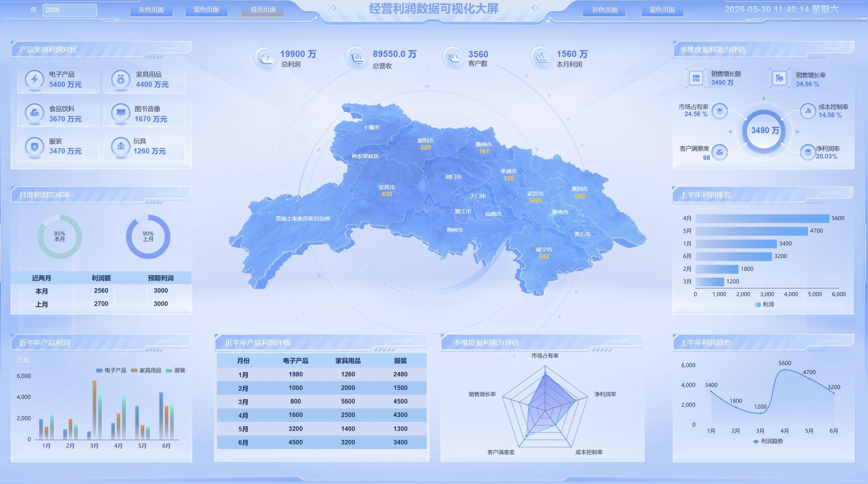Toggle 家具用品 legend in bar chart
The image size is (868, 484).
coord(146,370)
